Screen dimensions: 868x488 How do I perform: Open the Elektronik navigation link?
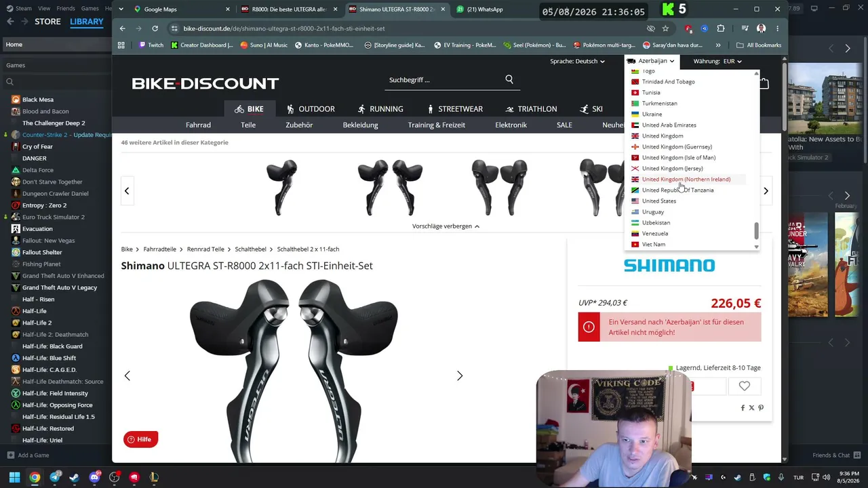point(511,125)
